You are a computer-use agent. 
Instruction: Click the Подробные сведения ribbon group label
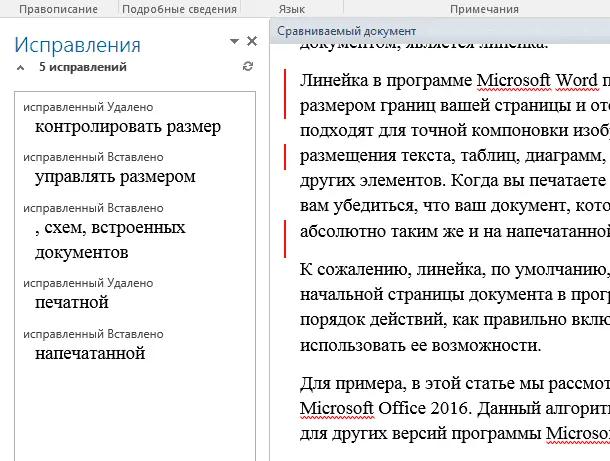point(179,8)
